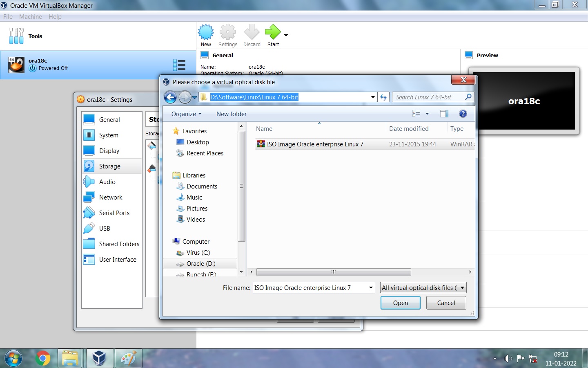Select User Interface category in Settings
This screenshot has height=368, width=588.
112,259
